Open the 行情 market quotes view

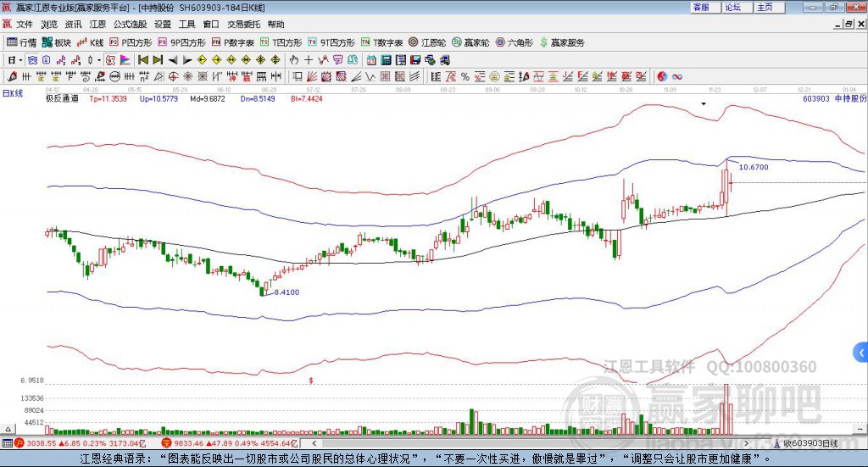21,42
